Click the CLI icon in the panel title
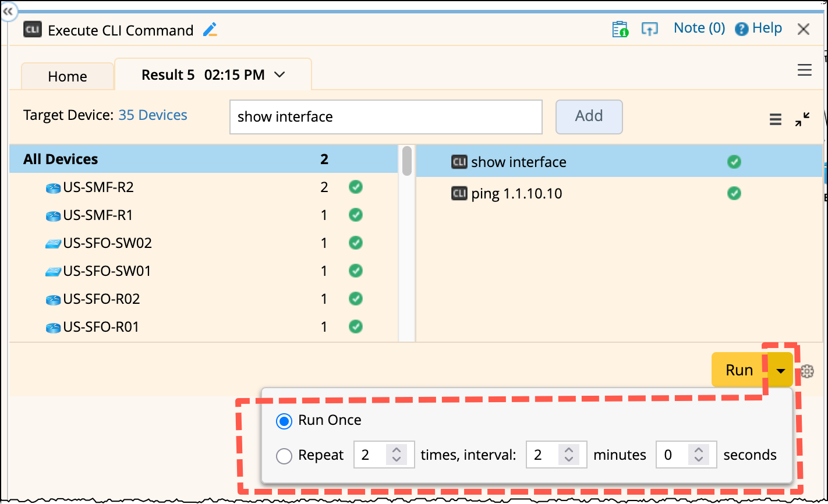The height and width of the screenshot is (504, 828). coord(32,30)
